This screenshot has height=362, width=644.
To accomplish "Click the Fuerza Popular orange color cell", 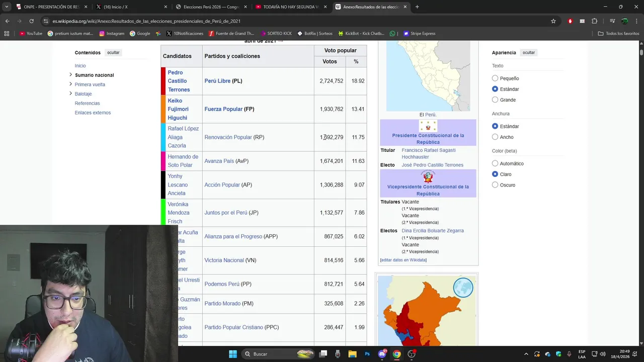I will (163, 109).
